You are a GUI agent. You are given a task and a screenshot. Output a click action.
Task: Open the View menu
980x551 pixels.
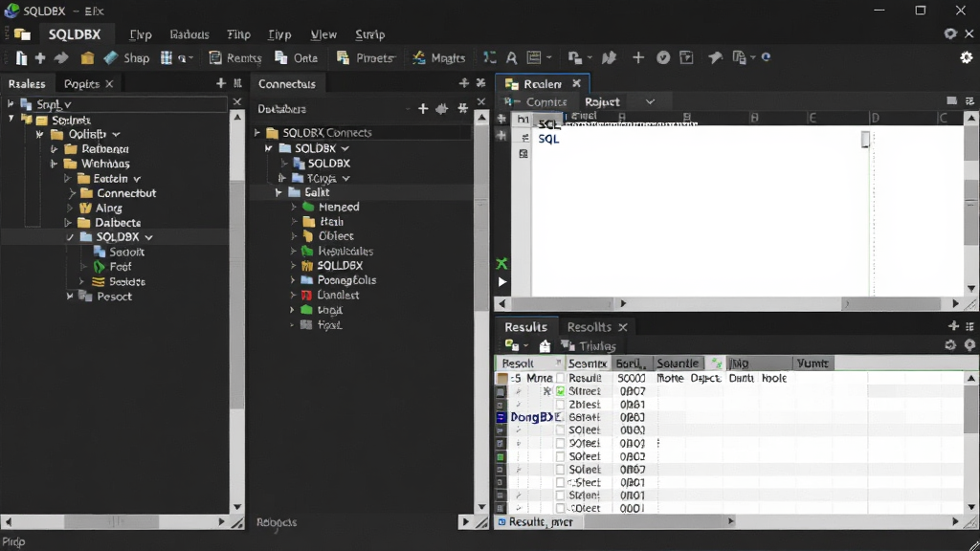point(323,34)
